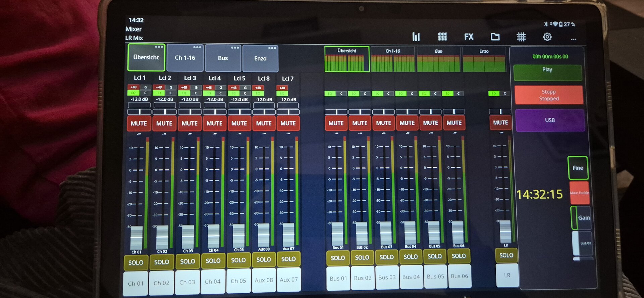Toggle the Fine fader mode button
Screen dimensions: 644x298
click(x=578, y=168)
